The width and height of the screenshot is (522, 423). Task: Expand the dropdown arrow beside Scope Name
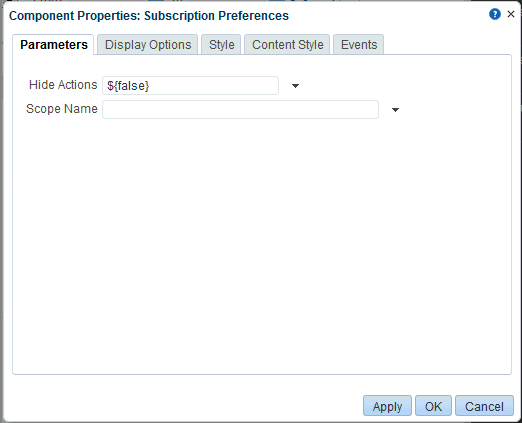pos(395,110)
